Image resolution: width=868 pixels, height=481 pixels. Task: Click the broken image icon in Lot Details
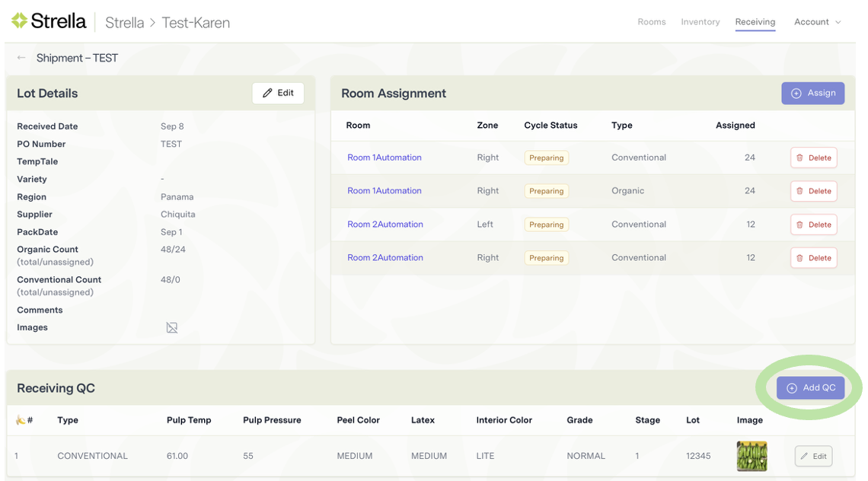tap(172, 328)
